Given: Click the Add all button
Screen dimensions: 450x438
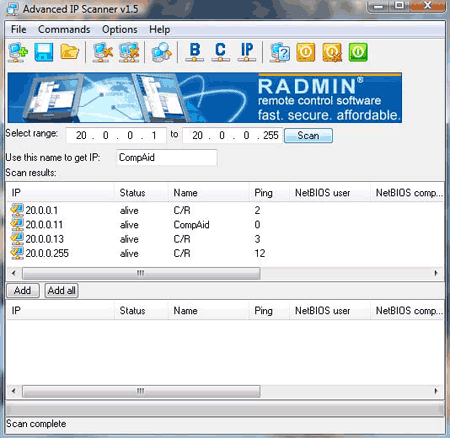Looking at the screenshot, I should click(x=62, y=291).
